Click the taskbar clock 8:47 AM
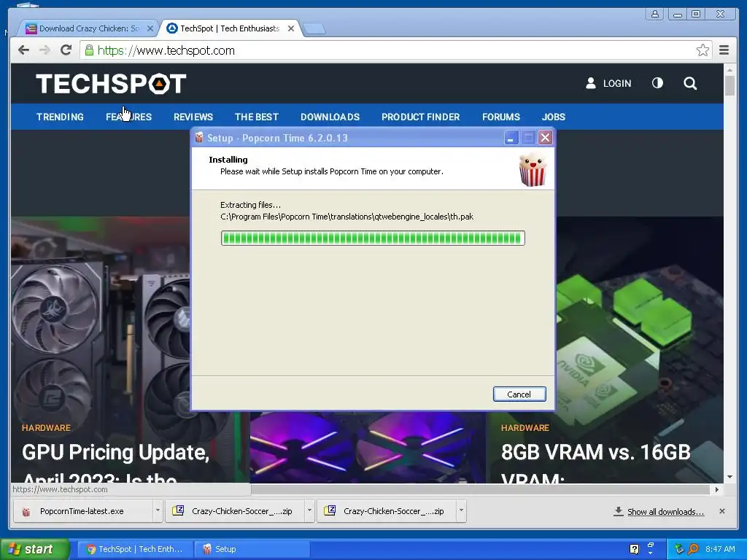Viewport: 747px width, 560px height. [x=720, y=549]
